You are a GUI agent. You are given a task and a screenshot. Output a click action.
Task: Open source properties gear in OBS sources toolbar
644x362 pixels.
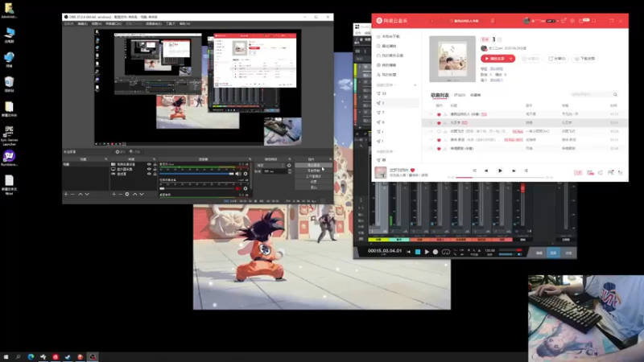pos(127,194)
